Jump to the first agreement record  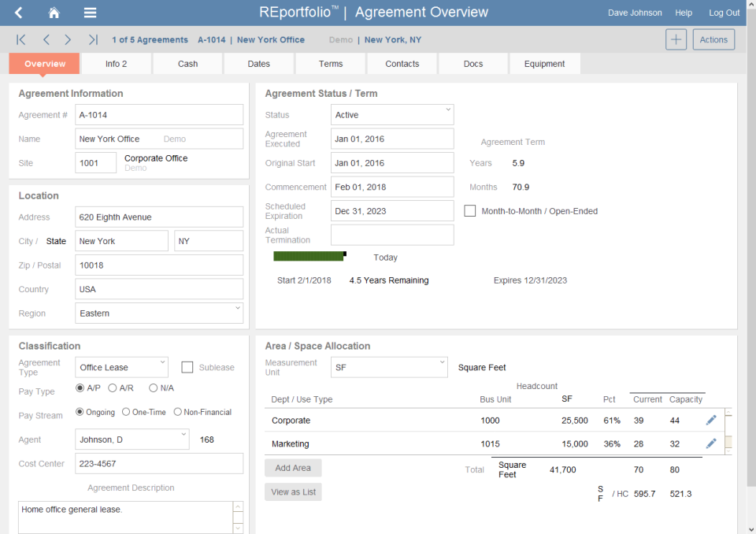20,39
